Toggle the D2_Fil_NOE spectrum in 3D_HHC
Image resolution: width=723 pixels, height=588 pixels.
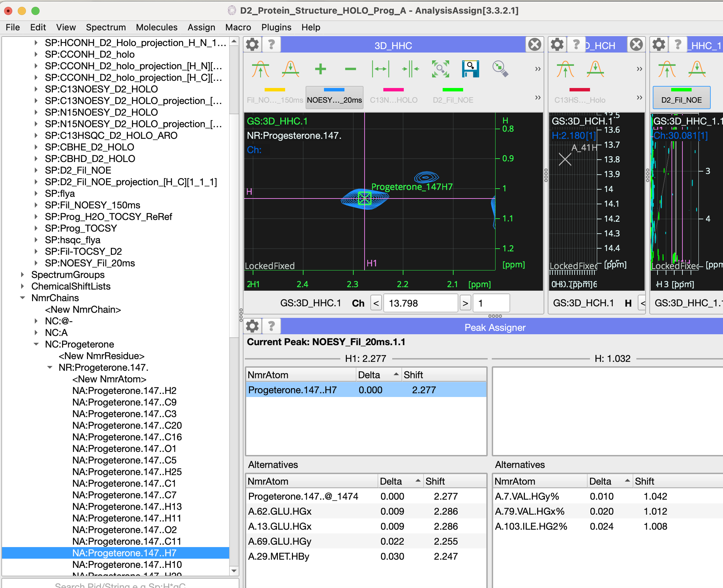(x=453, y=98)
